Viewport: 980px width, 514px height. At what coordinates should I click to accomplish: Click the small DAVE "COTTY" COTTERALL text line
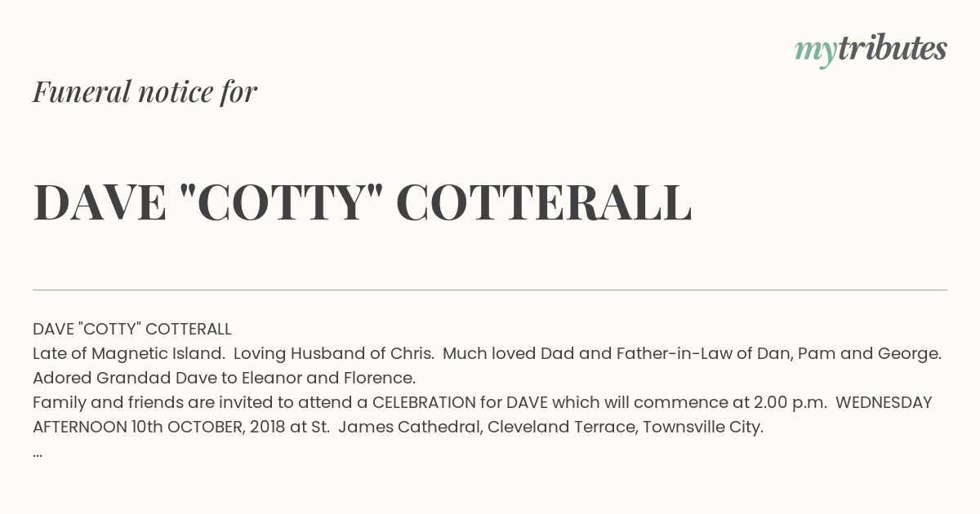tap(132, 330)
